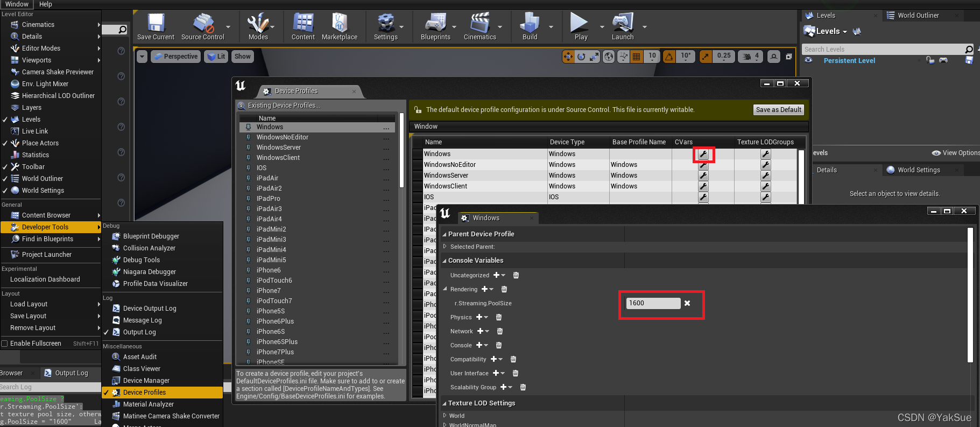Open the Modes toolbar button
The height and width of the screenshot is (427, 980).
[258, 26]
